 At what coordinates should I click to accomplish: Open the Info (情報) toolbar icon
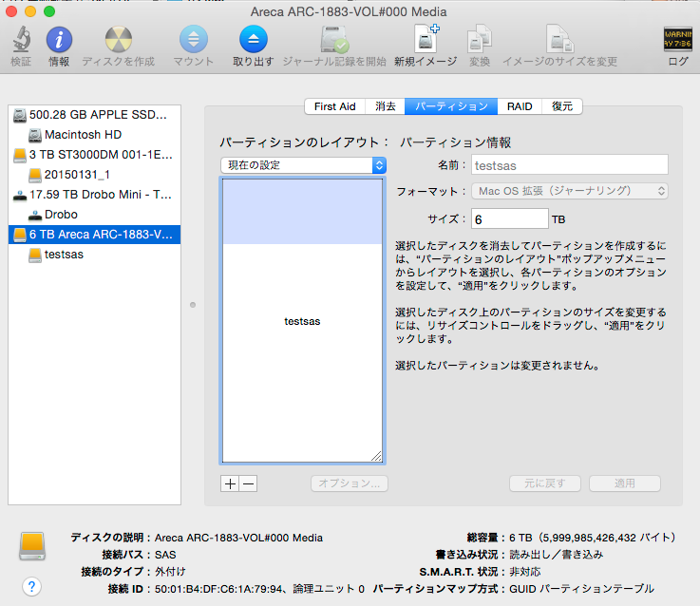[59, 39]
